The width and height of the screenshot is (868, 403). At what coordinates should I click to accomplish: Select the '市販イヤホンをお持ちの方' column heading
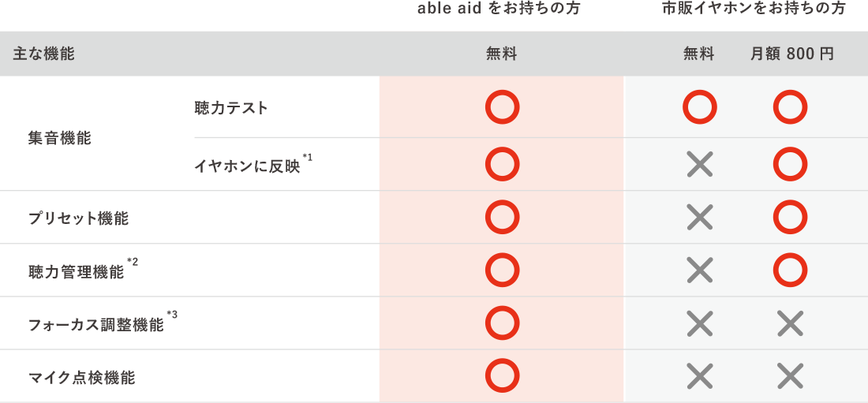tap(754, 9)
